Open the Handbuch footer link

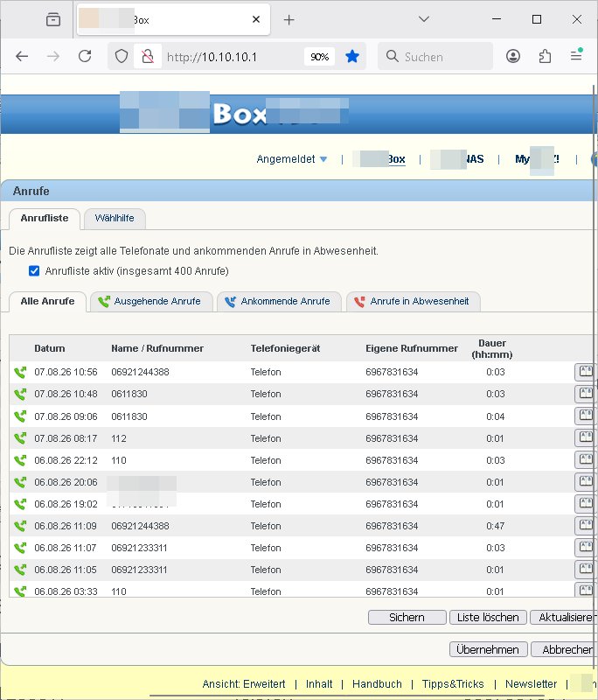click(377, 684)
